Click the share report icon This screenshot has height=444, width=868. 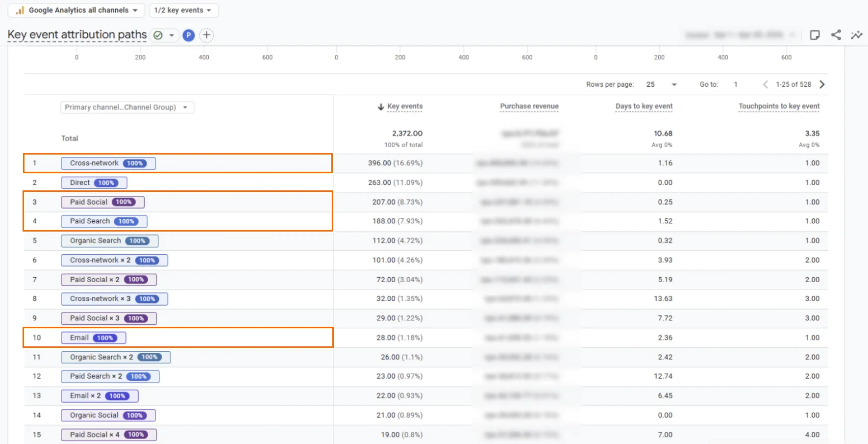pyautogui.click(x=836, y=35)
